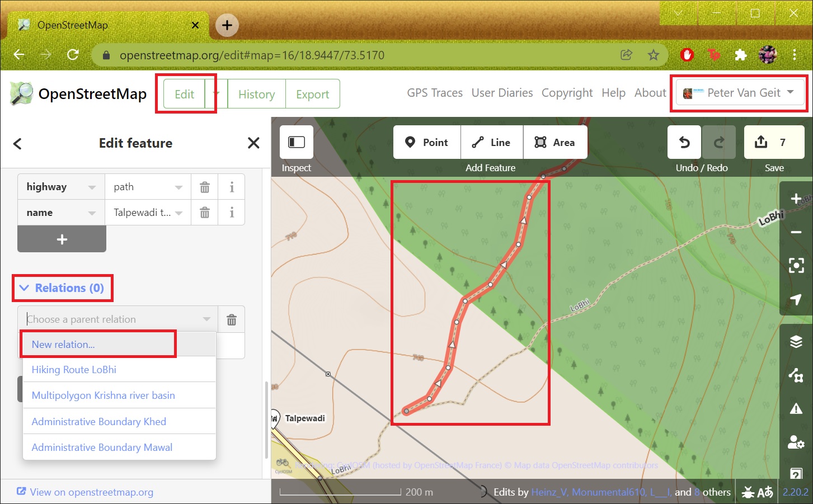The height and width of the screenshot is (504, 813).
Task: Expand the Edit dropdown arrow
Action: tap(217, 94)
